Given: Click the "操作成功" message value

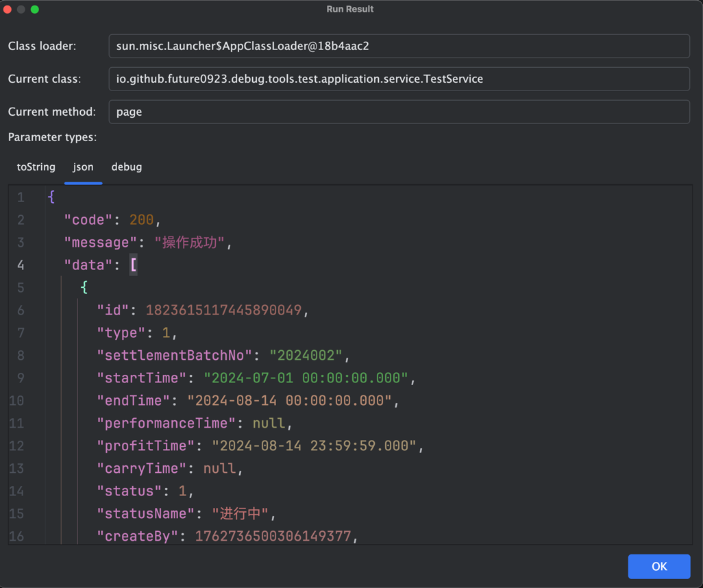Looking at the screenshot, I should point(189,243).
